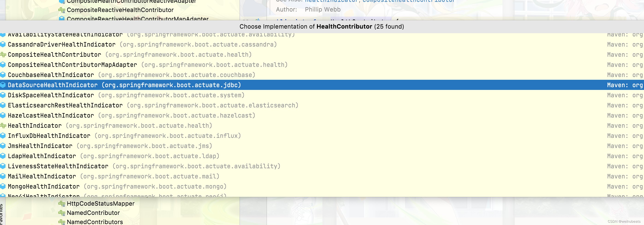Image resolution: width=644 pixels, height=225 pixels.
Task: Pick ElasticsearchRestHealthIndicator implementation
Action: coord(322,105)
